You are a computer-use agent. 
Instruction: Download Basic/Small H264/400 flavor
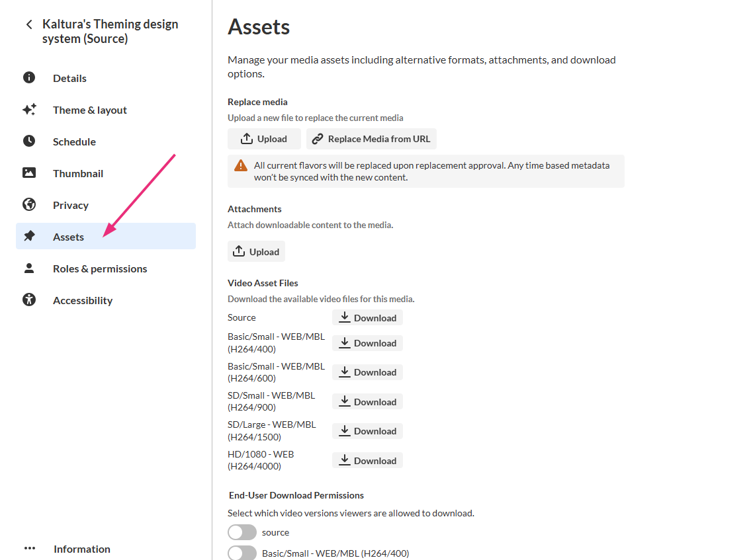[x=367, y=343]
